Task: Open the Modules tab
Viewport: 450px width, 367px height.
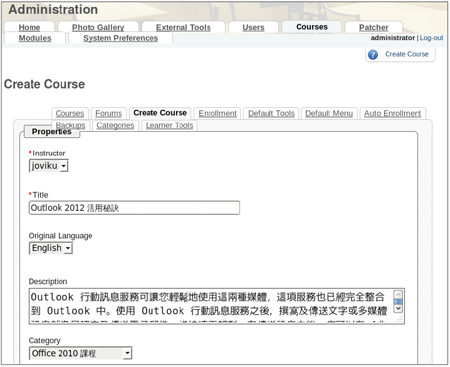Action: 35,38
